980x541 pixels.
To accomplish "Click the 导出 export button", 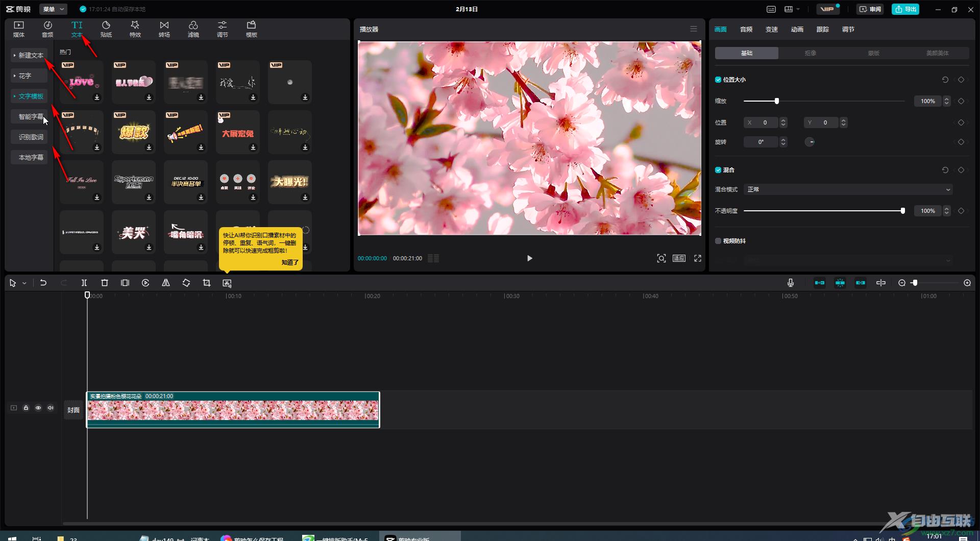I will (905, 9).
